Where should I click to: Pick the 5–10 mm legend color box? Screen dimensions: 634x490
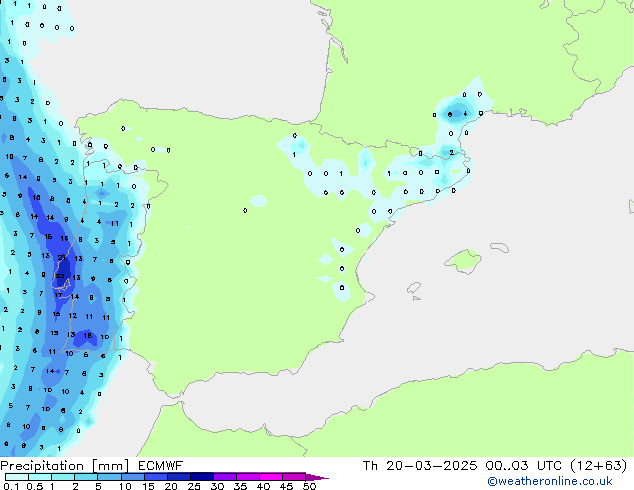(109, 477)
